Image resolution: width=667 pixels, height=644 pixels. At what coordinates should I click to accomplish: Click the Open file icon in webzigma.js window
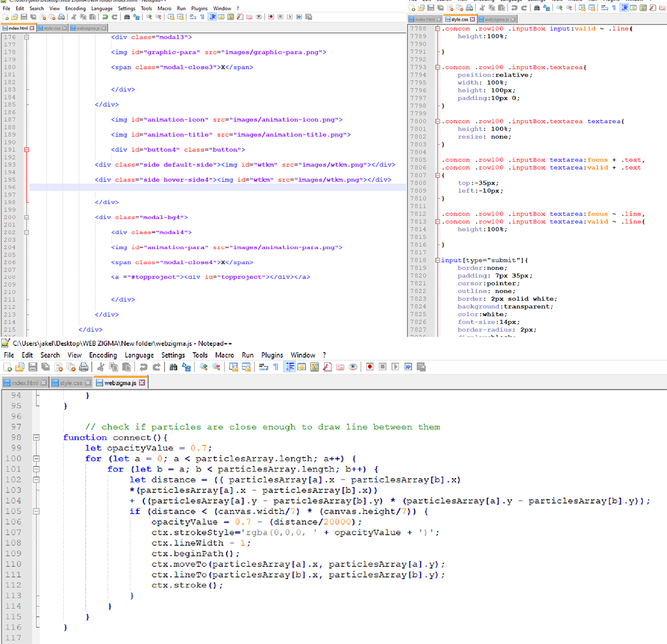[x=20, y=366]
